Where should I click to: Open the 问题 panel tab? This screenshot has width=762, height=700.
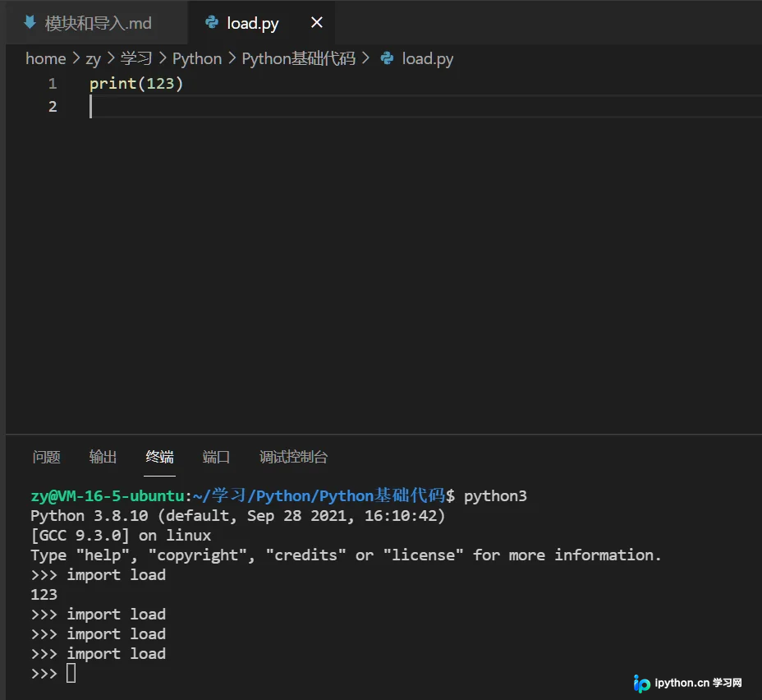point(47,457)
